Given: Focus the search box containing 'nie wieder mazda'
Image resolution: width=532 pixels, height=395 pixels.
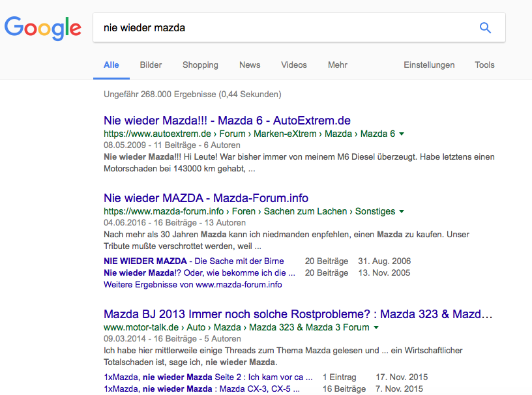Looking at the screenshot, I should [299, 27].
